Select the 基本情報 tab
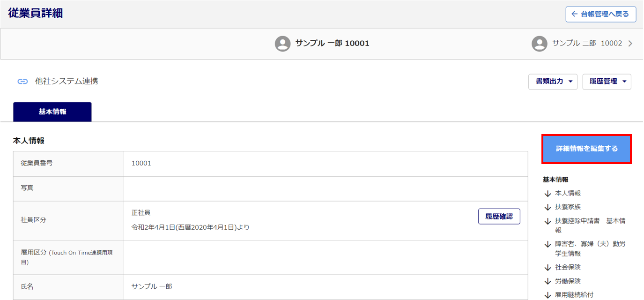This screenshot has width=644, height=300. point(52,112)
